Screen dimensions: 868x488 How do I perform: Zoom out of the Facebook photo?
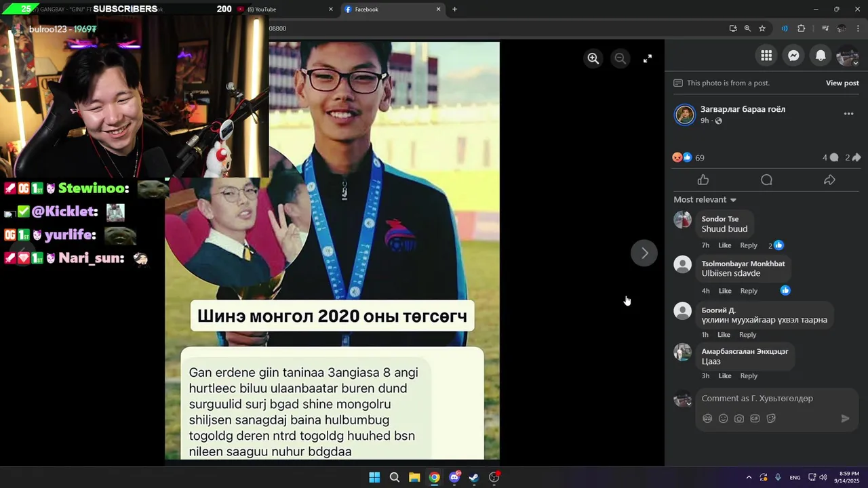click(620, 58)
